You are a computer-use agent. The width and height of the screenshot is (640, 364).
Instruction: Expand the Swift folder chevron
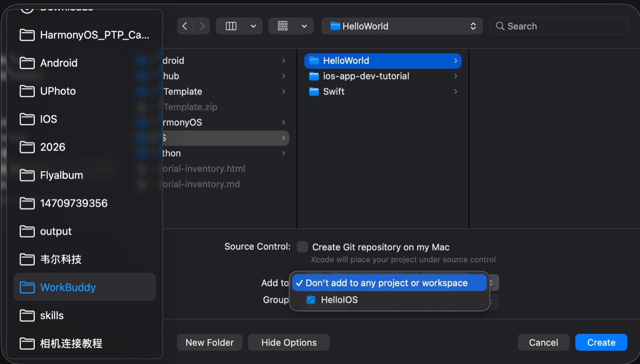(456, 91)
